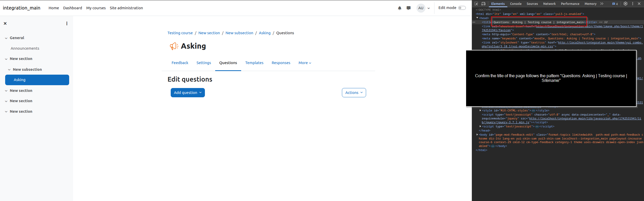This screenshot has width=644, height=201.
Task: Switch to DevTools Sources tab
Action: [532, 4]
